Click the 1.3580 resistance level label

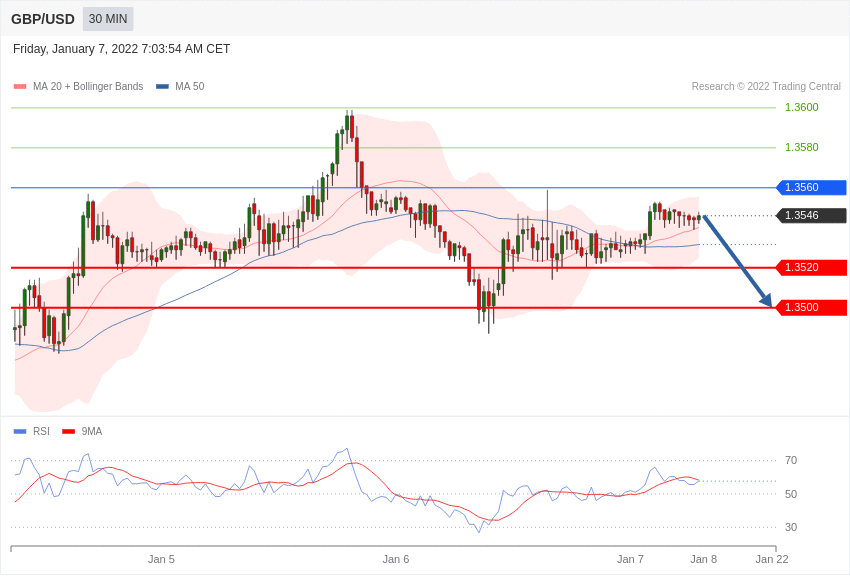click(x=802, y=147)
